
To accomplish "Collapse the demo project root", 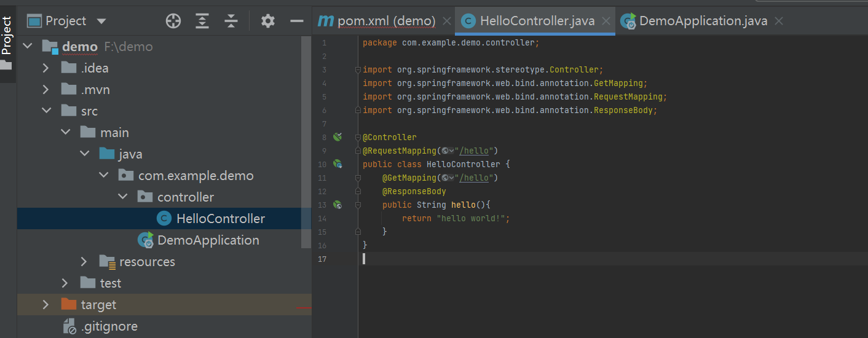I will 26,47.
